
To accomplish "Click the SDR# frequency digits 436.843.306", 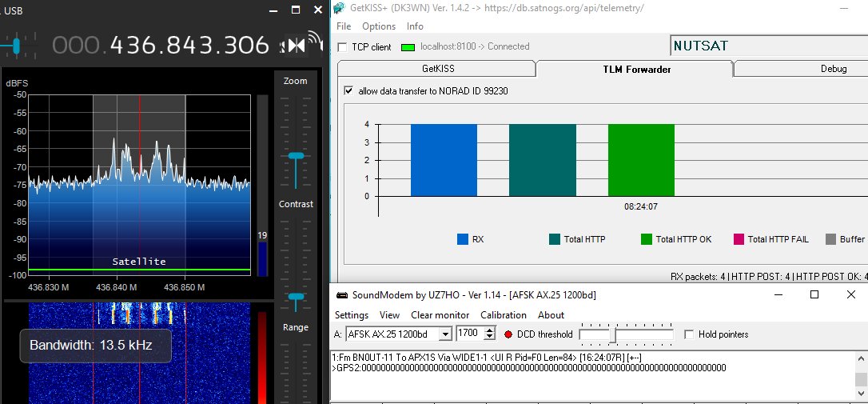I will tap(189, 46).
